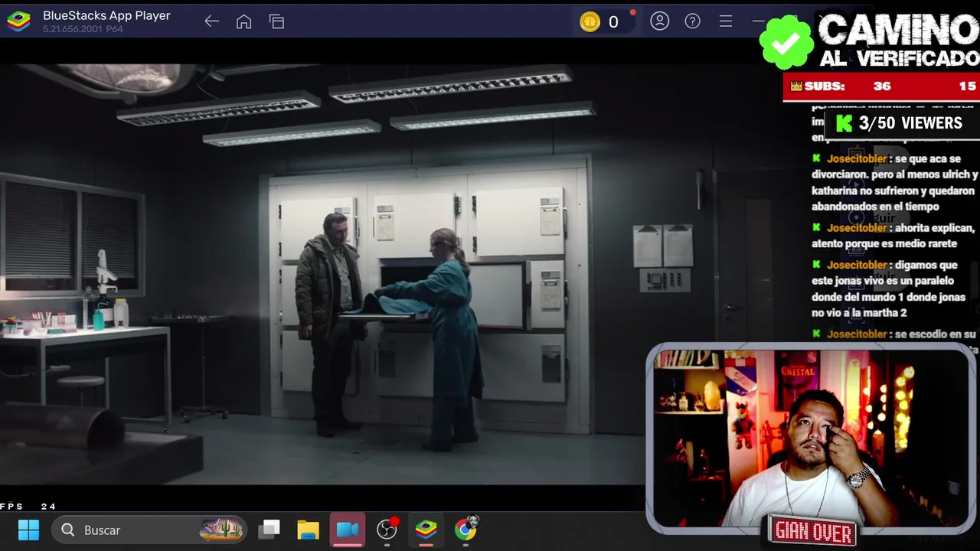
Task: Click Josecitobler on the 'se que aca' message
Action: click(x=857, y=159)
